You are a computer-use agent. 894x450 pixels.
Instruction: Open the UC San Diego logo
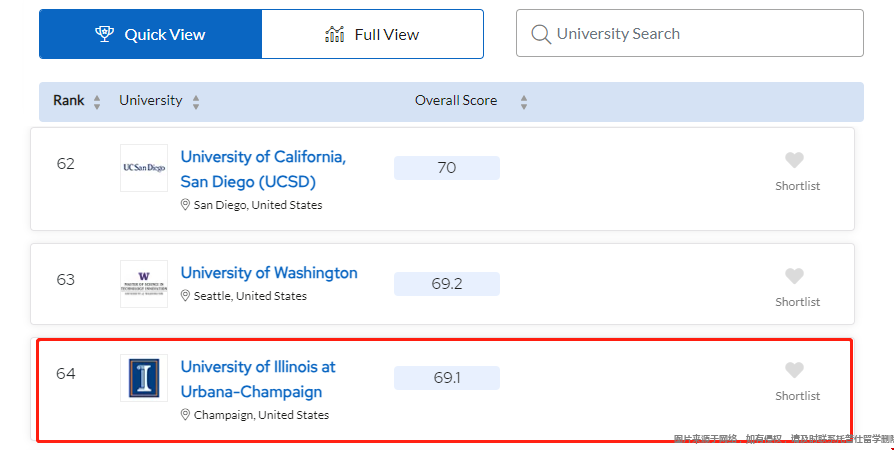144,168
